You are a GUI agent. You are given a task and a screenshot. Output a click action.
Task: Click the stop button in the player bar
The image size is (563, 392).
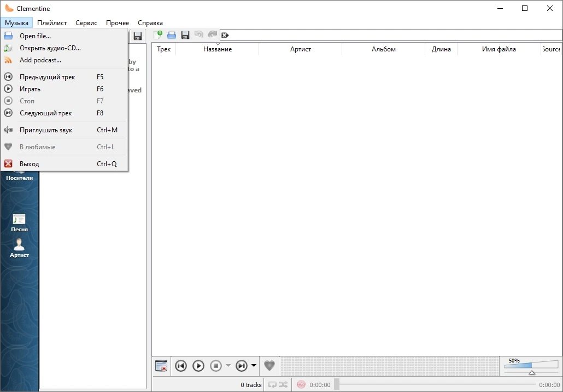[x=216, y=366]
